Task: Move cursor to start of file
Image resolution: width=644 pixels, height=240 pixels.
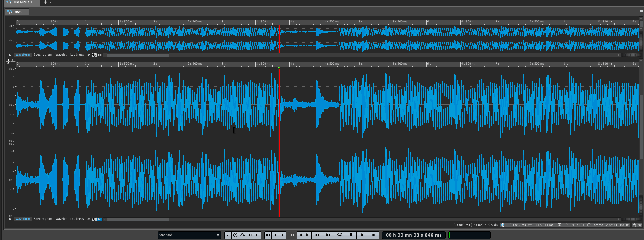Action: (x=300, y=235)
